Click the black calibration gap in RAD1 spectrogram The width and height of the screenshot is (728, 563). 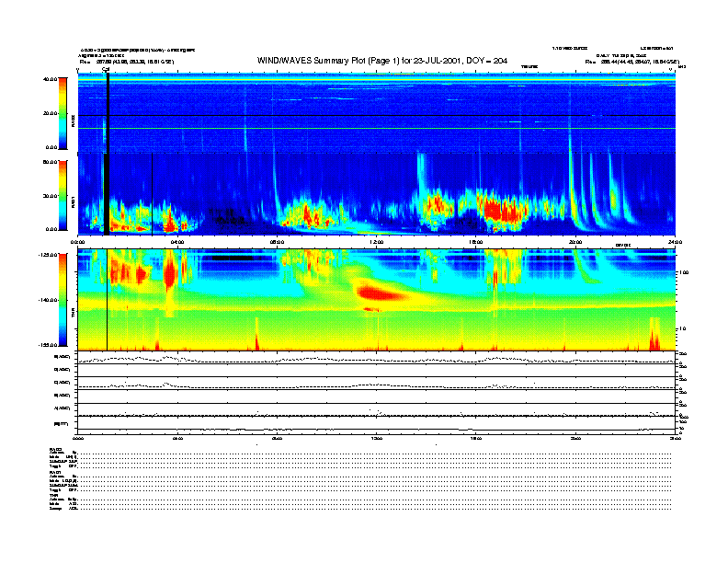point(107,194)
